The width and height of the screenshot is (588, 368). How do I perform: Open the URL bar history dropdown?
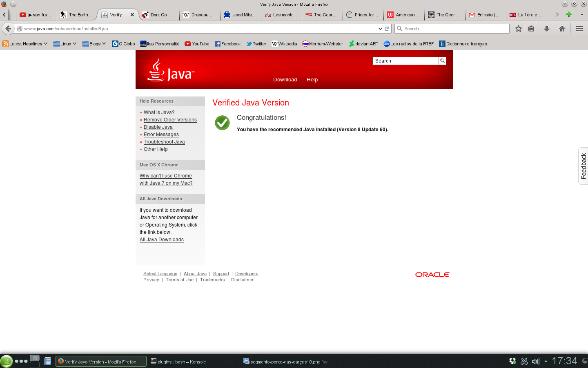point(380,29)
